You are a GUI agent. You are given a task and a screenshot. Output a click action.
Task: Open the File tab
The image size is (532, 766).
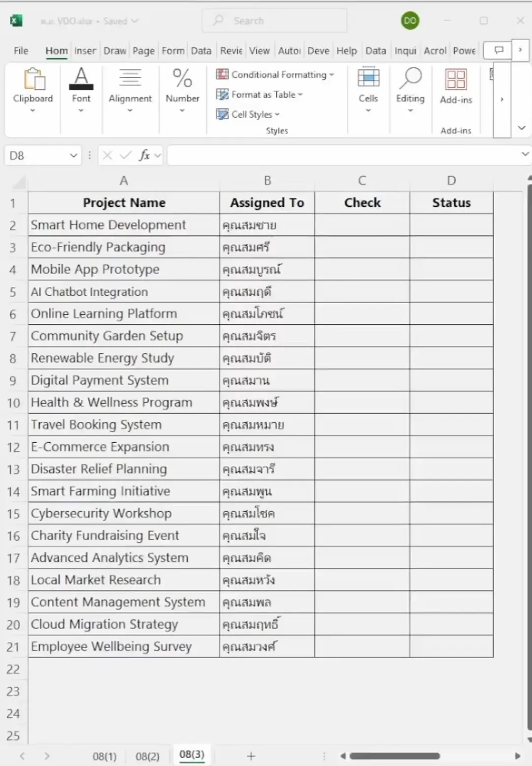pyautogui.click(x=21, y=51)
